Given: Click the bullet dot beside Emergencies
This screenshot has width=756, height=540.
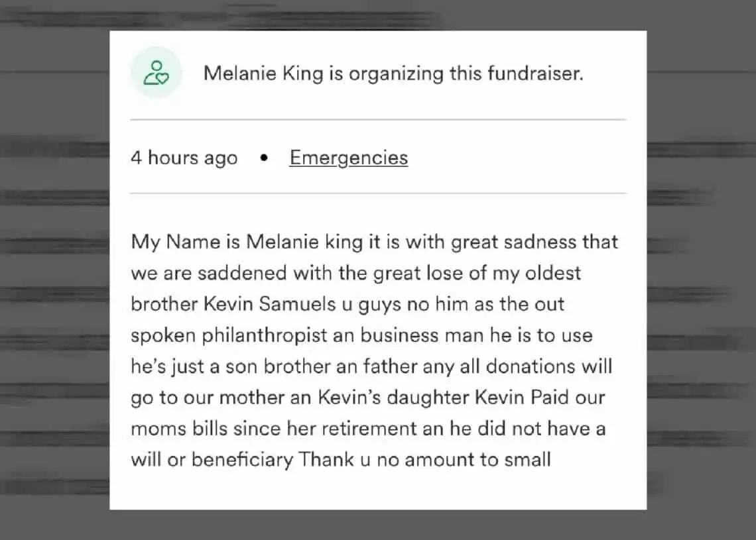Looking at the screenshot, I should tap(264, 158).
